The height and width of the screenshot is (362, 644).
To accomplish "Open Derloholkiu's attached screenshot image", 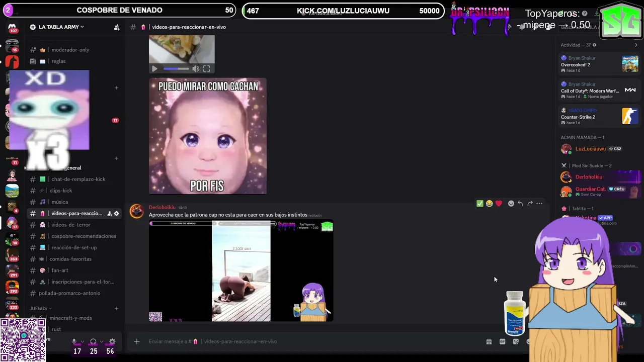I will point(241,271).
